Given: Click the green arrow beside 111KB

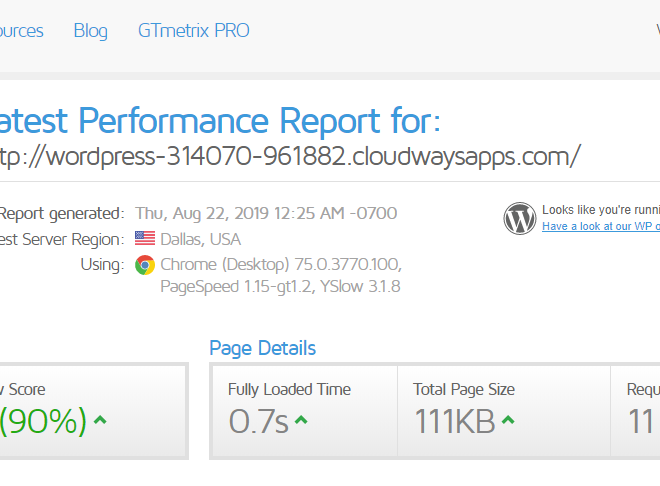Looking at the screenshot, I should click(x=508, y=420).
